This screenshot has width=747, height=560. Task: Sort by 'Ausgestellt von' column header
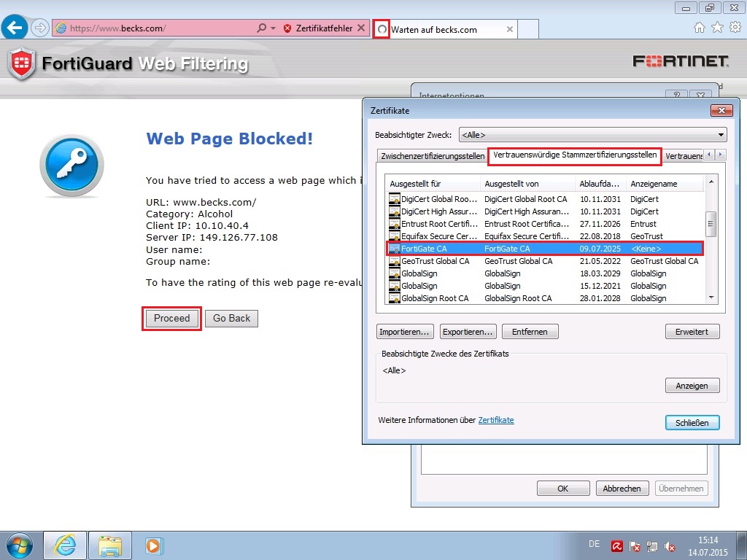pos(528,184)
